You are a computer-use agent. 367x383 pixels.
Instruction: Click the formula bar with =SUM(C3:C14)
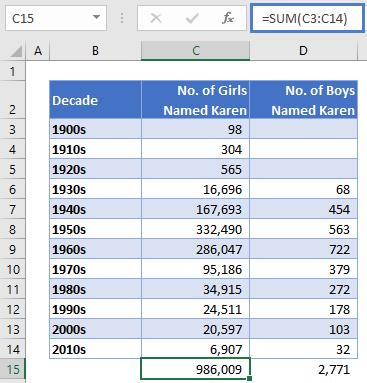307,18
